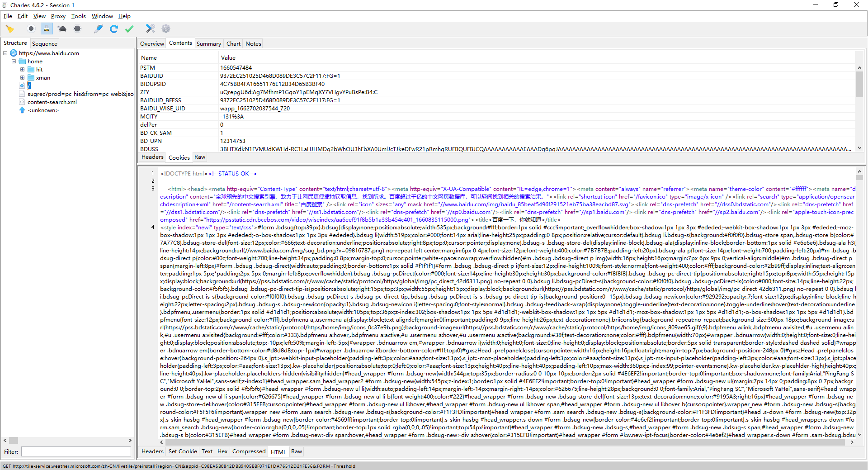Screen dimensions: 868x470
Task: Expand the hit folder node
Action: click(x=22, y=70)
